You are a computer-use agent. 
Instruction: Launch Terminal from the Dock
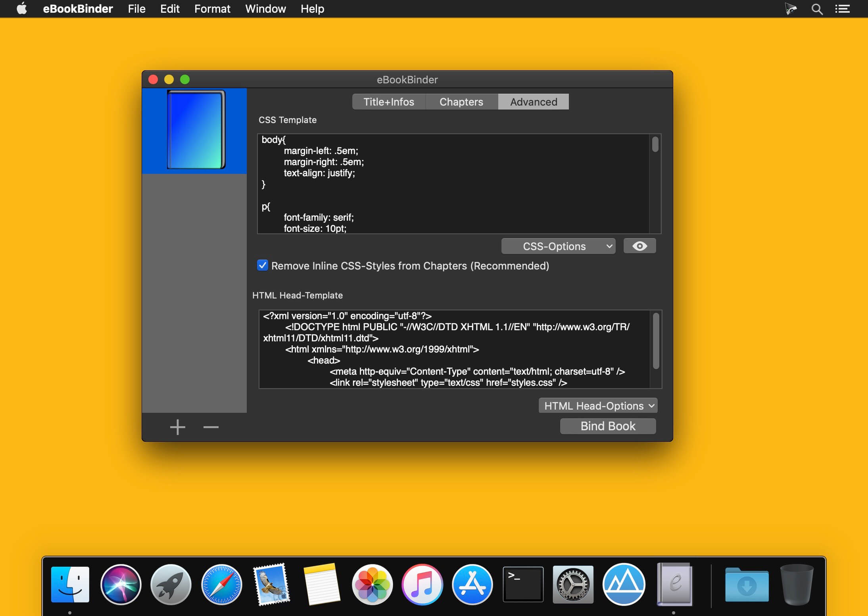pyautogui.click(x=523, y=584)
